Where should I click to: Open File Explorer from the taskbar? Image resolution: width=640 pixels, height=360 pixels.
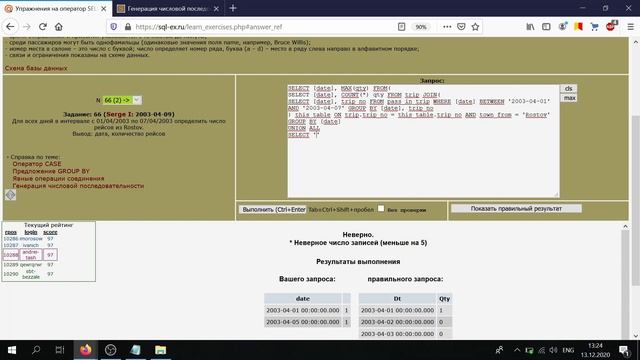click(x=160, y=350)
